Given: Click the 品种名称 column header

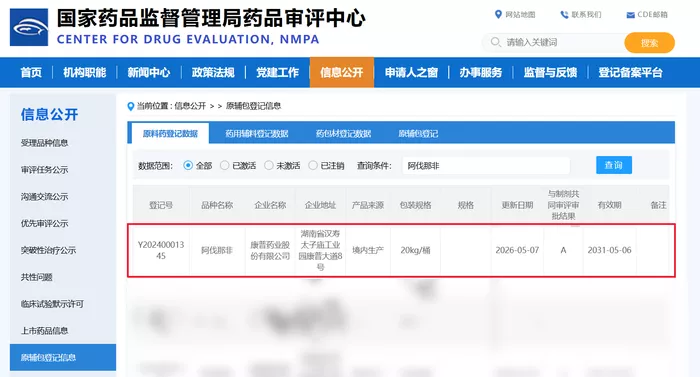Looking at the screenshot, I should pos(217,205).
